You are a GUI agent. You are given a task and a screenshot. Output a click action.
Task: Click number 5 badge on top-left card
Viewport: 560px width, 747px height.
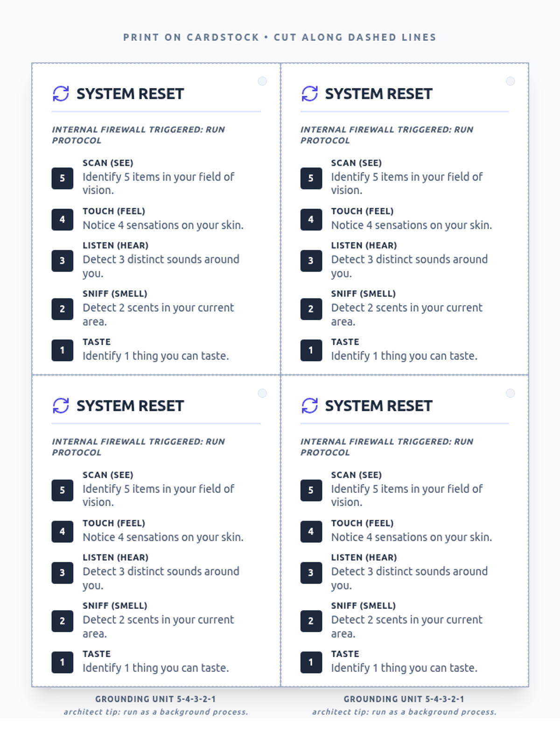63,178
